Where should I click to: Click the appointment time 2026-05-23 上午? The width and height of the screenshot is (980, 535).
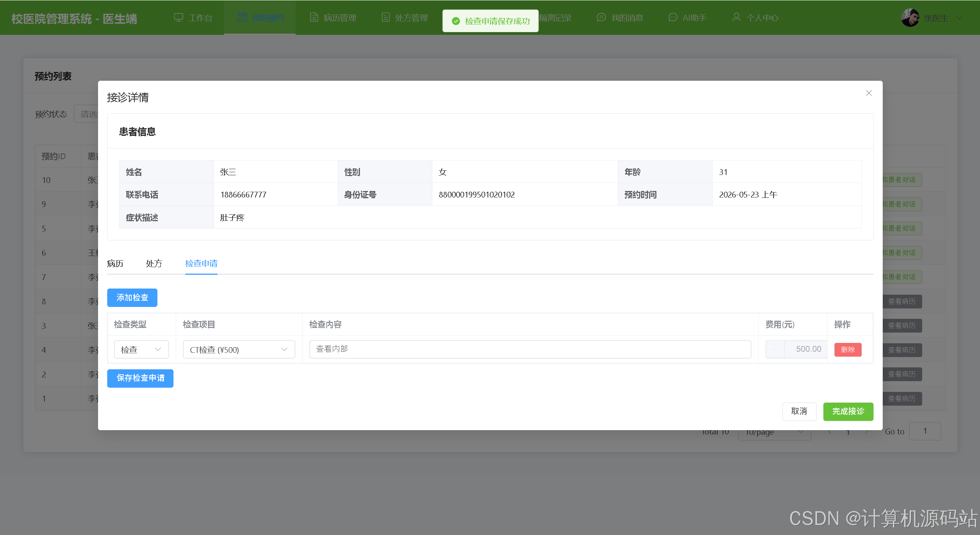point(748,195)
